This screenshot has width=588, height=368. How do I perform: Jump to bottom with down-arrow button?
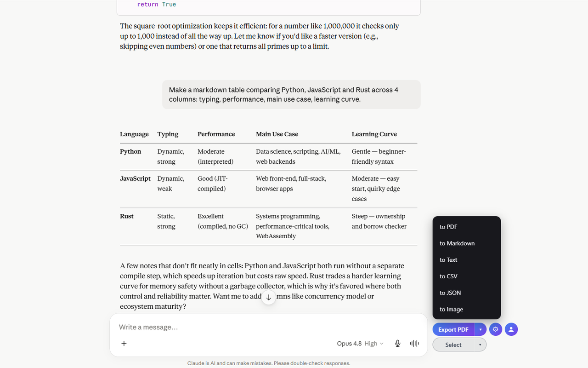coord(269,297)
